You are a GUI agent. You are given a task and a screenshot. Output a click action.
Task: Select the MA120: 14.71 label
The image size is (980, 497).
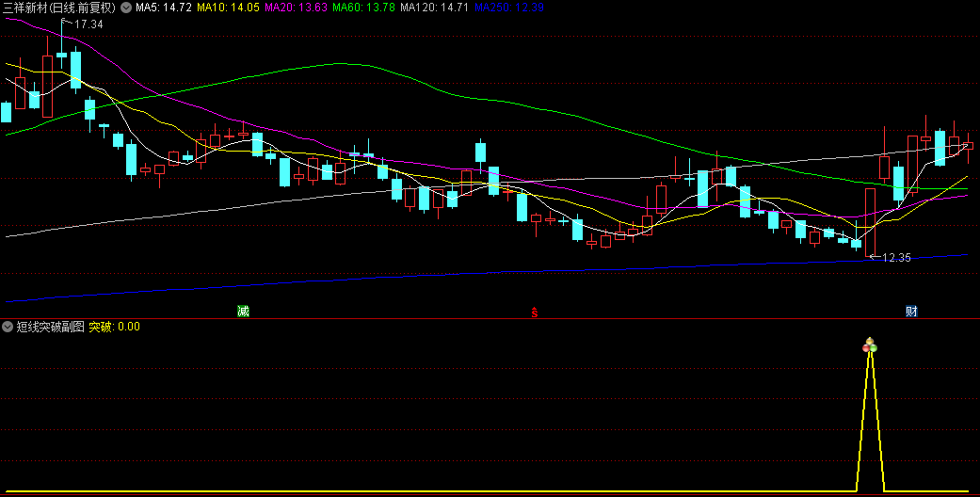tap(434, 8)
